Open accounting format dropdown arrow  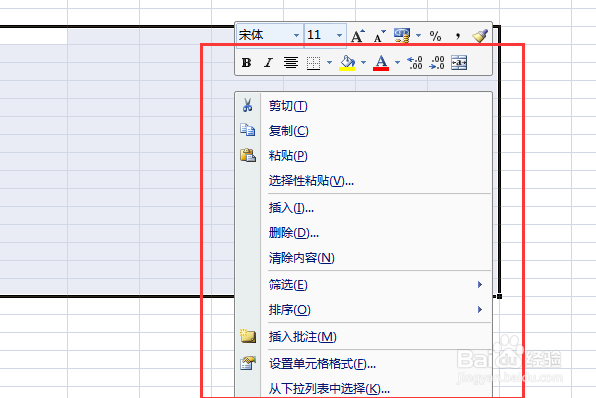point(418,35)
